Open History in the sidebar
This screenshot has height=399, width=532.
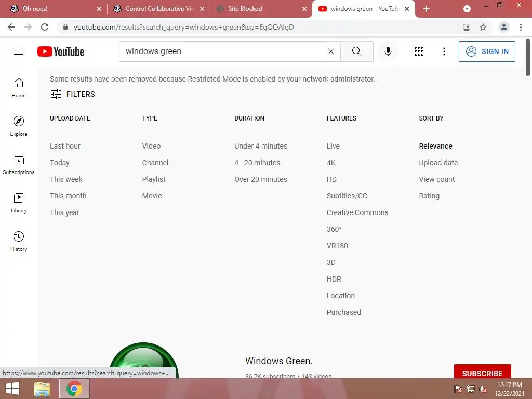(x=19, y=241)
